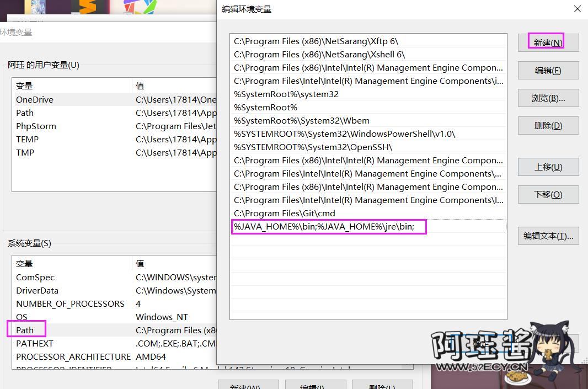Select the NUMBER_OF_PROCESSORS system variable
588x389 pixels.
114,303
